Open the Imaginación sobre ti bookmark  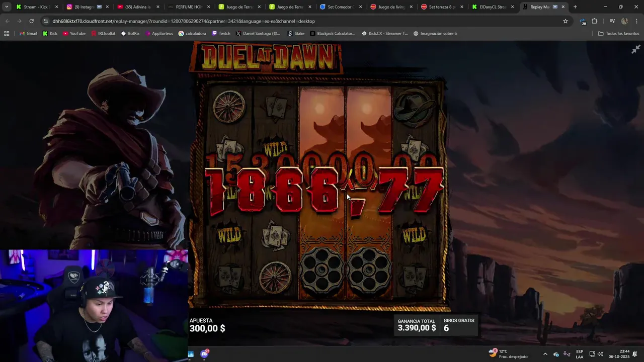pyautogui.click(x=435, y=33)
